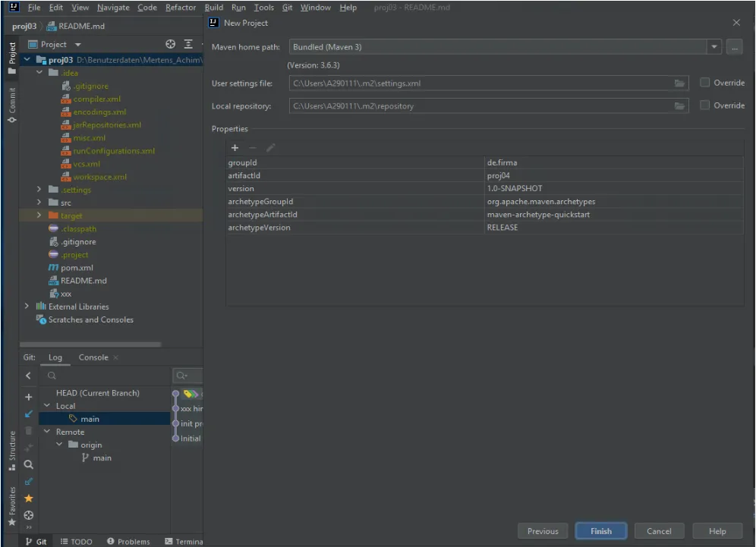
Task: Click the Maven icon next to pom.xml
Action: 53,268
